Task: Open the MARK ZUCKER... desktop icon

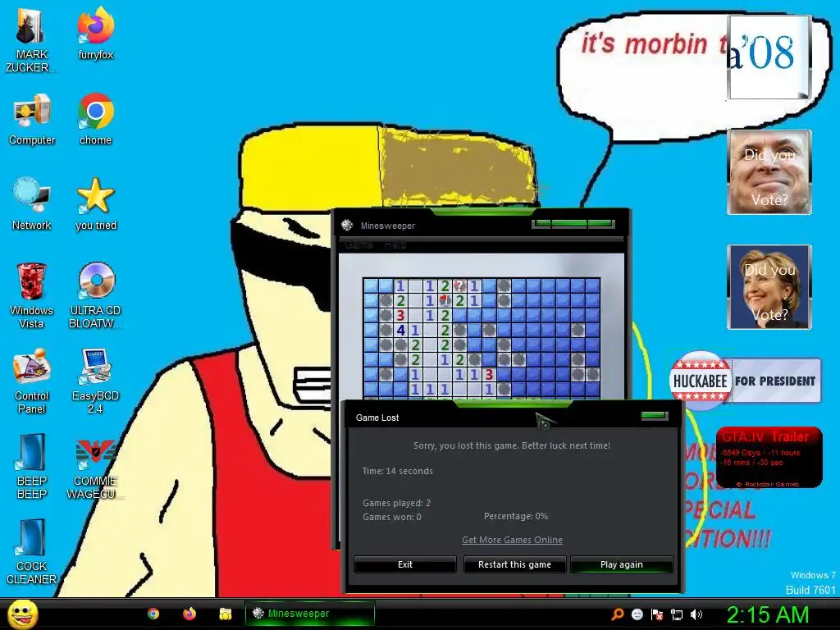Action: tap(31, 40)
